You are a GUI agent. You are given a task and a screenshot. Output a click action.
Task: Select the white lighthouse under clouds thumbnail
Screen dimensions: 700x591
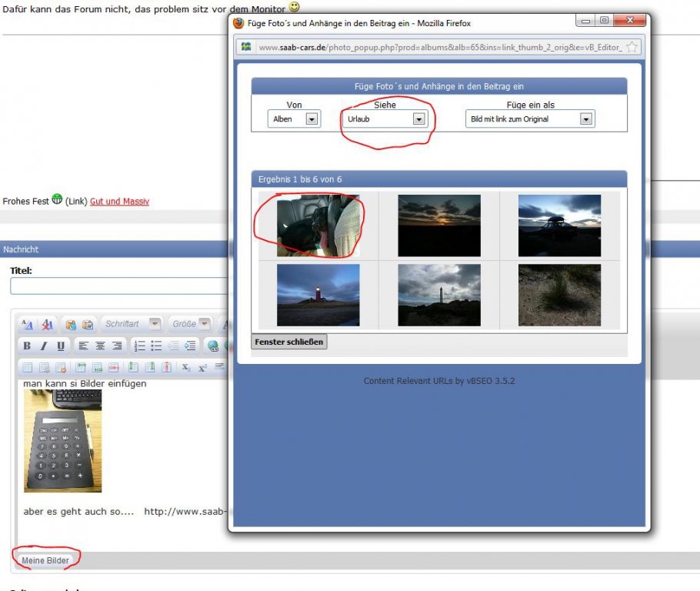coord(439,295)
